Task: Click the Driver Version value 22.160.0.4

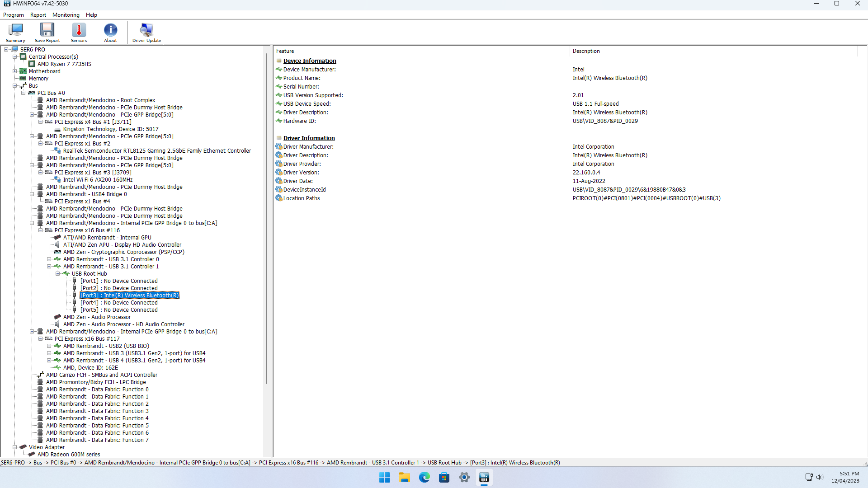Action: (x=586, y=172)
